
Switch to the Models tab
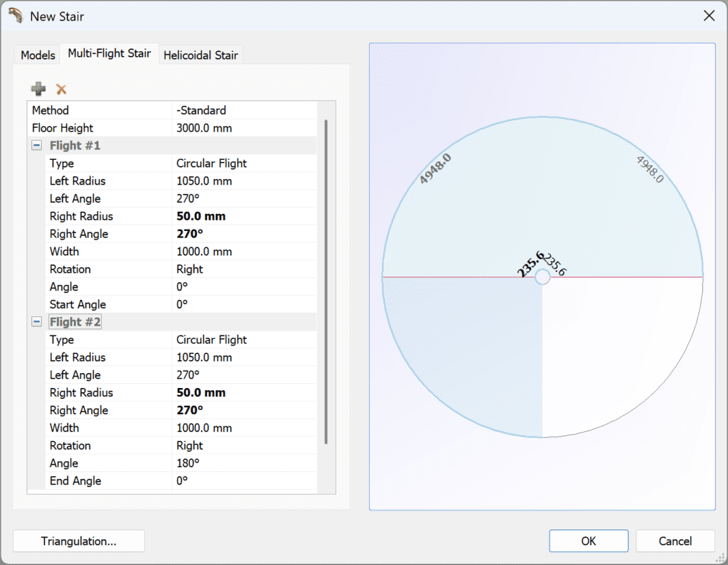(38, 55)
